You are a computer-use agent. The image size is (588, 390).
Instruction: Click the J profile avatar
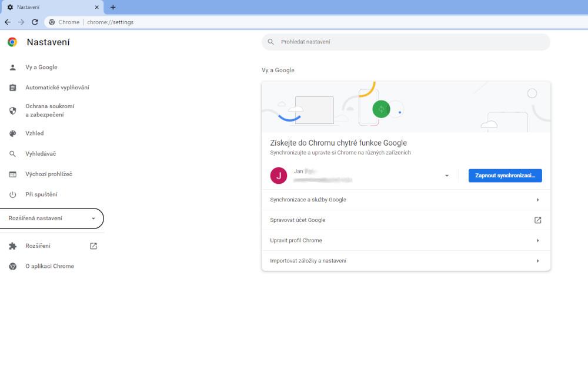[x=279, y=176]
